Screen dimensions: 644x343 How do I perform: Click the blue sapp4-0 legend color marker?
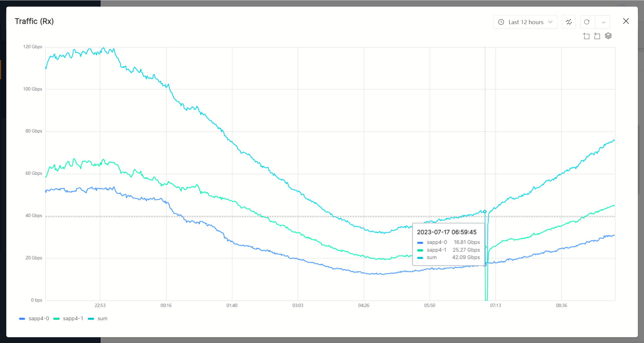[x=22, y=318]
